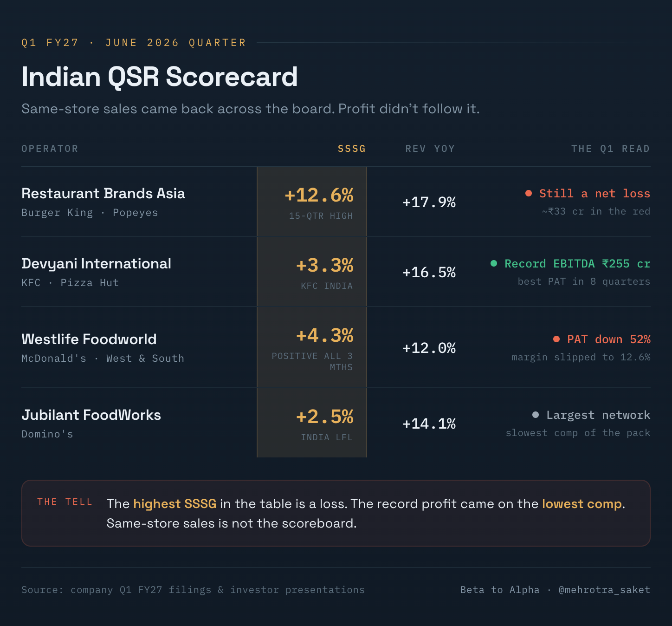Click the Source: company Q1 FY27 filings footer
The width and height of the screenshot is (672, 626).
pos(193,590)
